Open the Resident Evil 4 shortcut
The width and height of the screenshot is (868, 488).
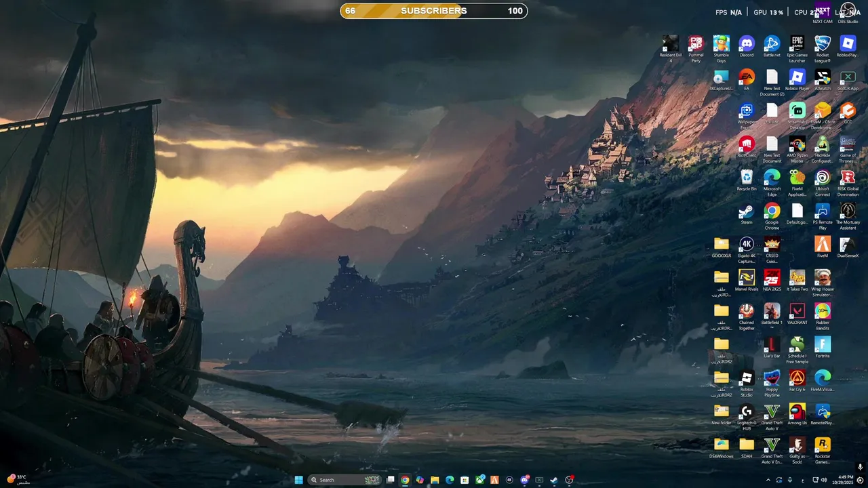click(670, 49)
